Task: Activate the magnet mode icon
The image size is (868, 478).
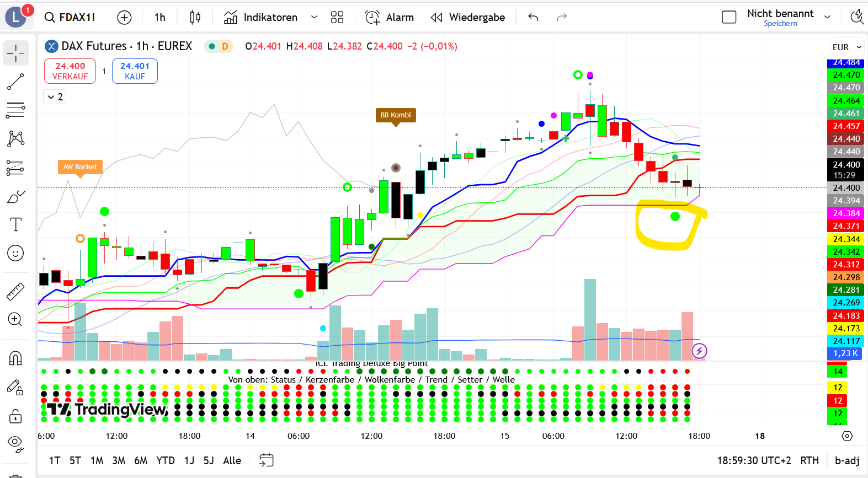Action: pyautogui.click(x=15, y=358)
